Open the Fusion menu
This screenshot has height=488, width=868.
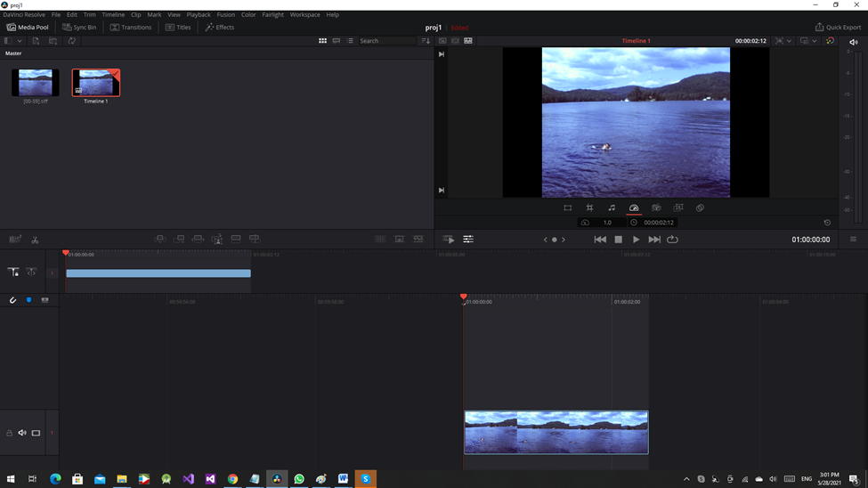(x=225, y=14)
